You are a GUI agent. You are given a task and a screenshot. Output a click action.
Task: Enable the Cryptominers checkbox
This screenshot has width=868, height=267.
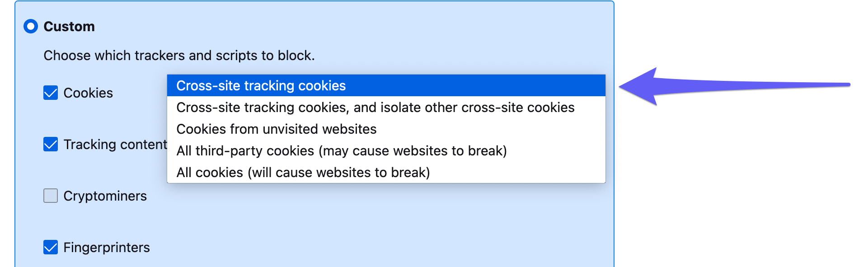[51, 196]
